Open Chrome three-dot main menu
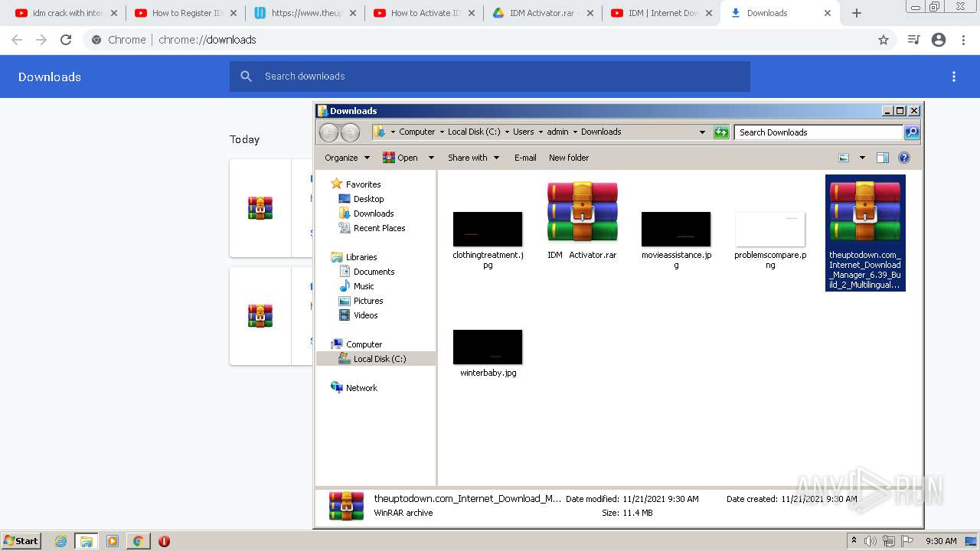Screen dimensions: 980x551 pyautogui.click(x=963, y=40)
